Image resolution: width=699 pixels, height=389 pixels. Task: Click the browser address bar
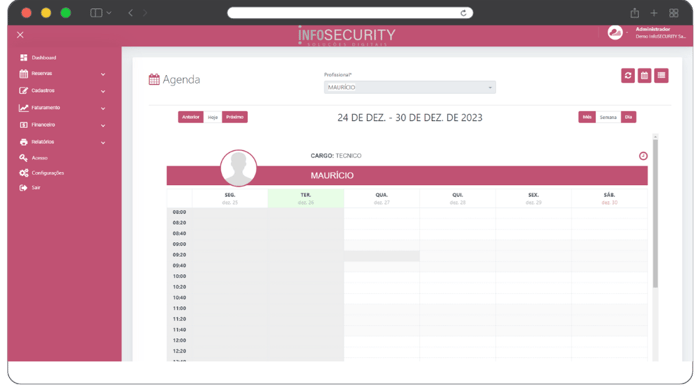pyautogui.click(x=350, y=13)
